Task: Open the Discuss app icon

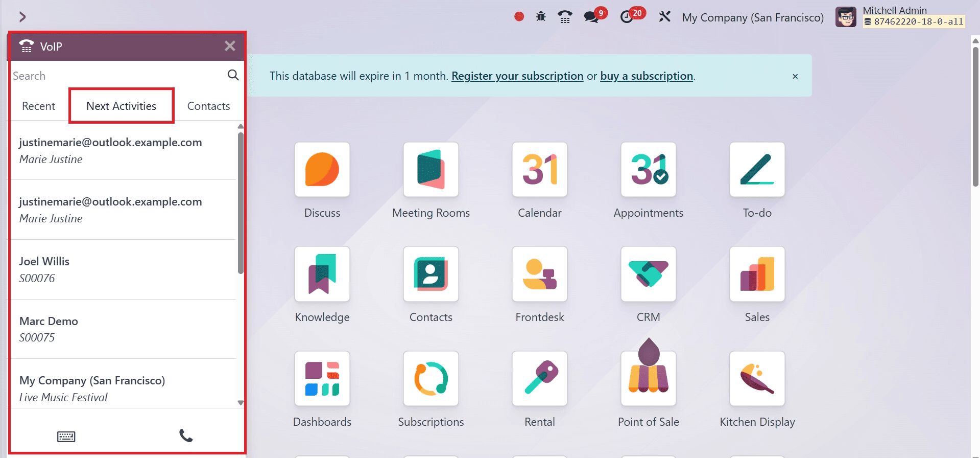Action: [322, 170]
